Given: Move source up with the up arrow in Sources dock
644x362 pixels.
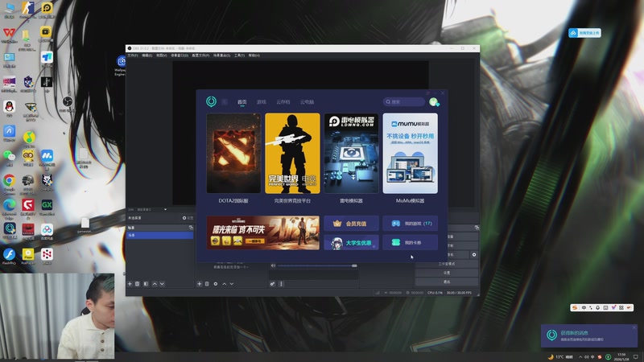Looking at the screenshot, I should 225,284.
